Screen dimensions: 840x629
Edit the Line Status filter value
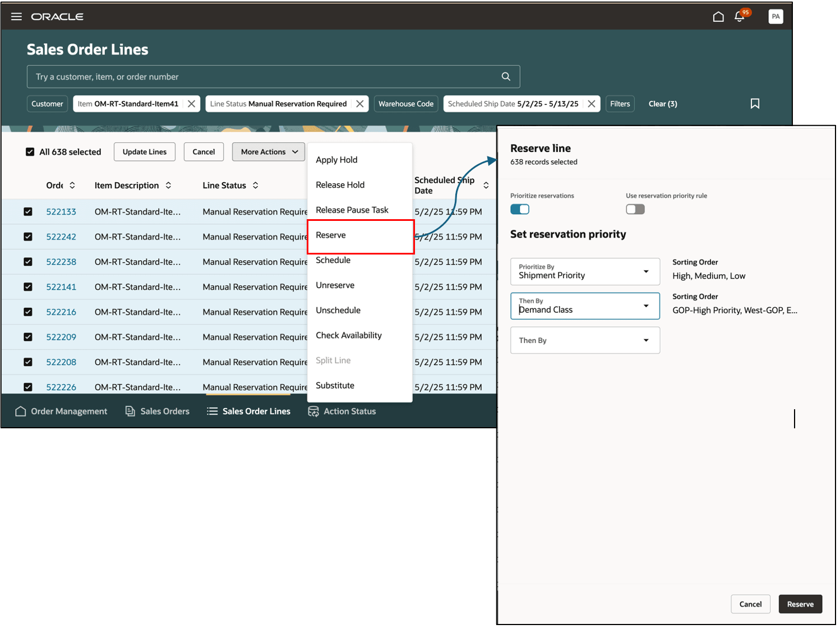tap(279, 104)
